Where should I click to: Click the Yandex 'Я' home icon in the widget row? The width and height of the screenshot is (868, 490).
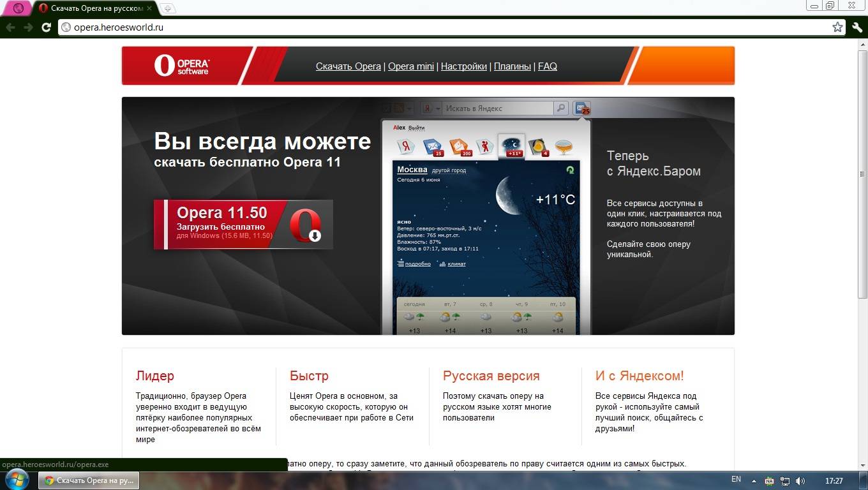pos(406,147)
